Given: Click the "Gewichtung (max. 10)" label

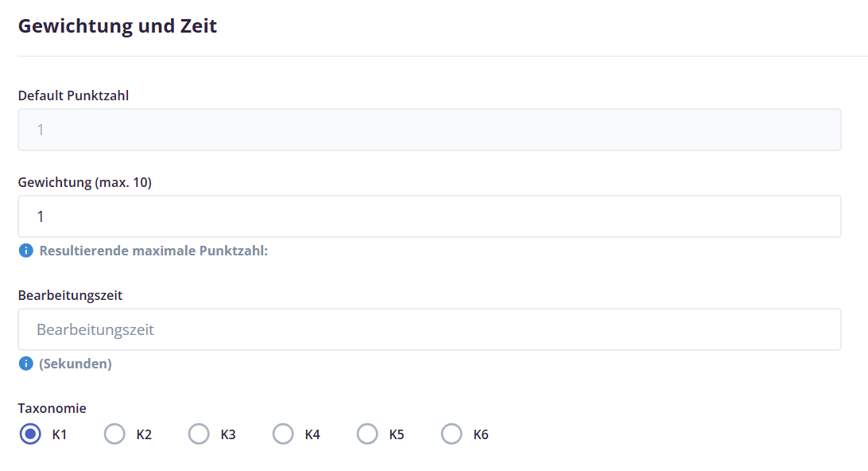Looking at the screenshot, I should (85, 182).
